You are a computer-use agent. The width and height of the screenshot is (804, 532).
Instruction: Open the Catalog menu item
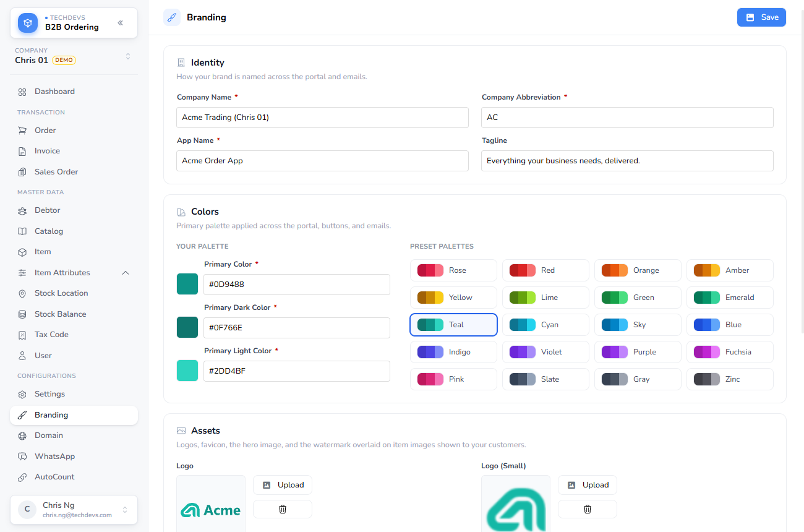(x=74, y=231)
